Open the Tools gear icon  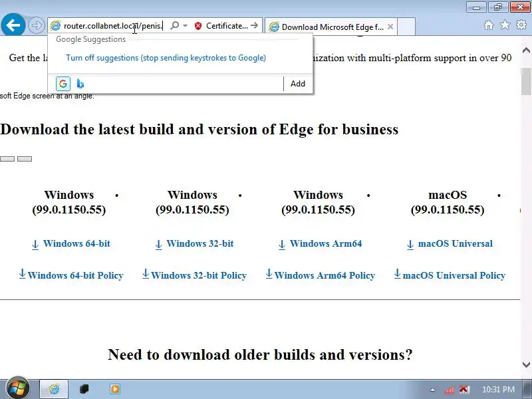(521, 25)
